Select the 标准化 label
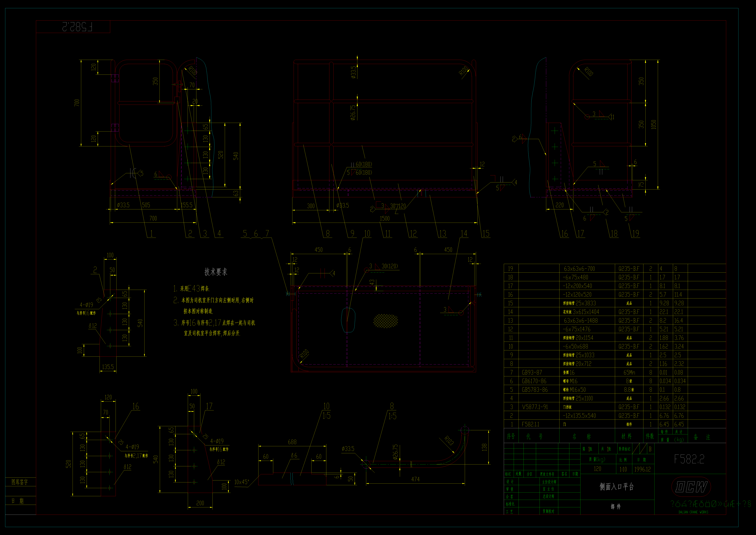The image size is (756, 535). click(510, 504)
